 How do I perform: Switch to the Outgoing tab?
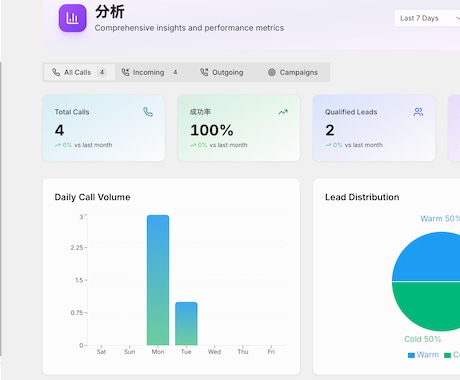[x=222, y=72]
